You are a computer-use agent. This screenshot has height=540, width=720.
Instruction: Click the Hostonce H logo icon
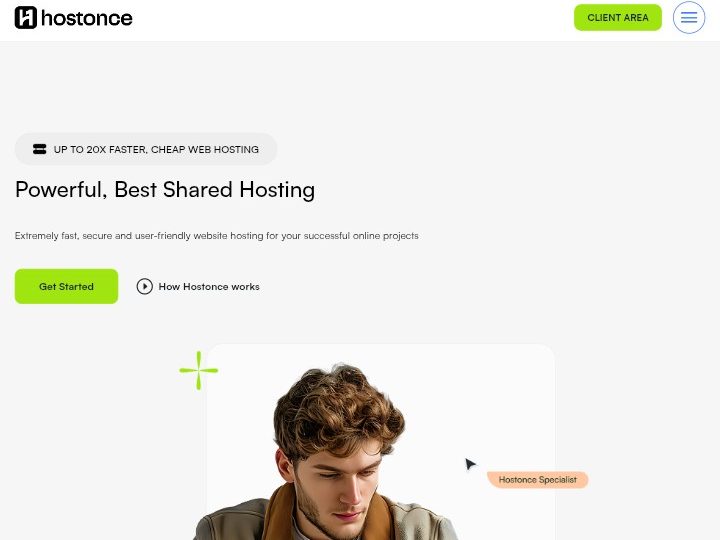pos(26,18)
